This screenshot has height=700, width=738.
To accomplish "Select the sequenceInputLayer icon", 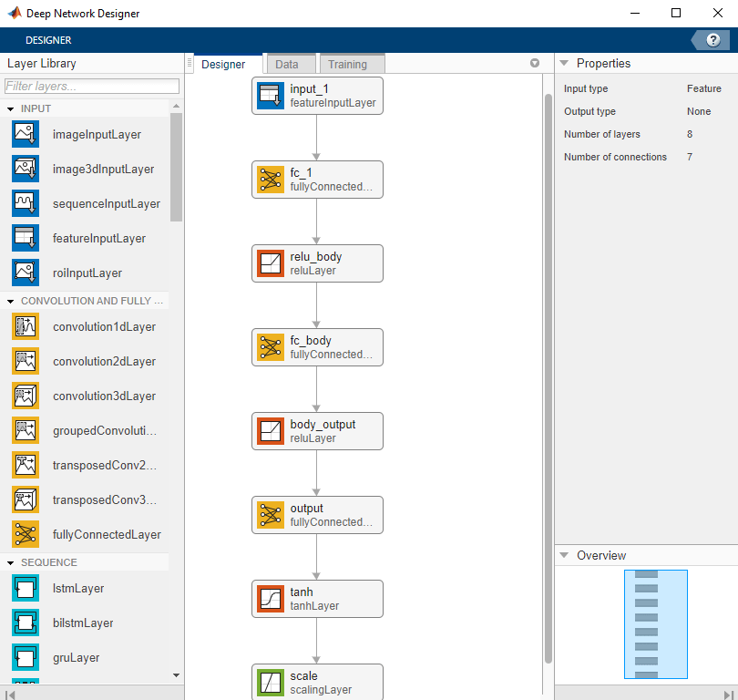I will coord(26,203).
